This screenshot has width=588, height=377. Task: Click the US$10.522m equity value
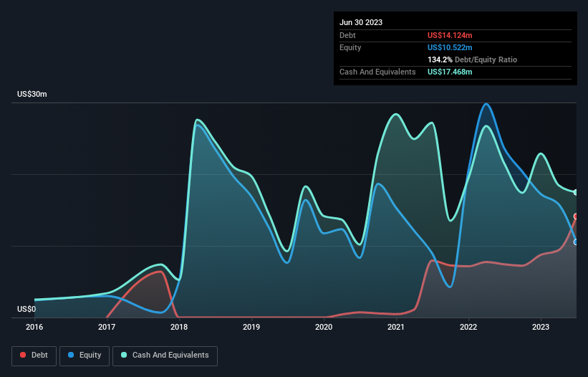coord(450,47)
